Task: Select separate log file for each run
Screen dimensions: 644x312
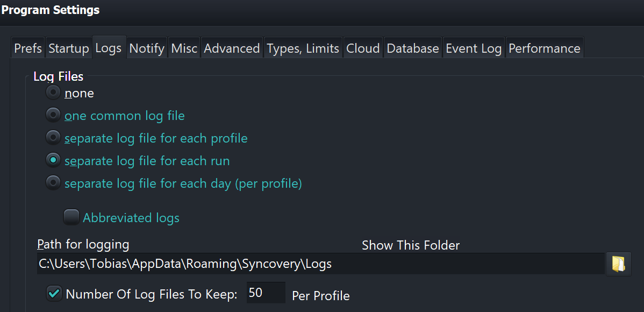Action: point(53,160)
